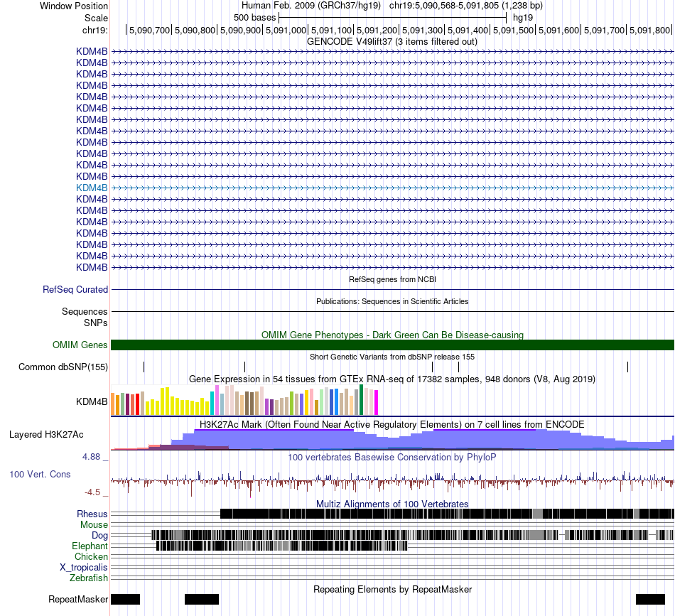Click the light-blue highlighted KDM4B transcript label
The height and width of the screenshot is (616, 675).
[x=92, y=188]
